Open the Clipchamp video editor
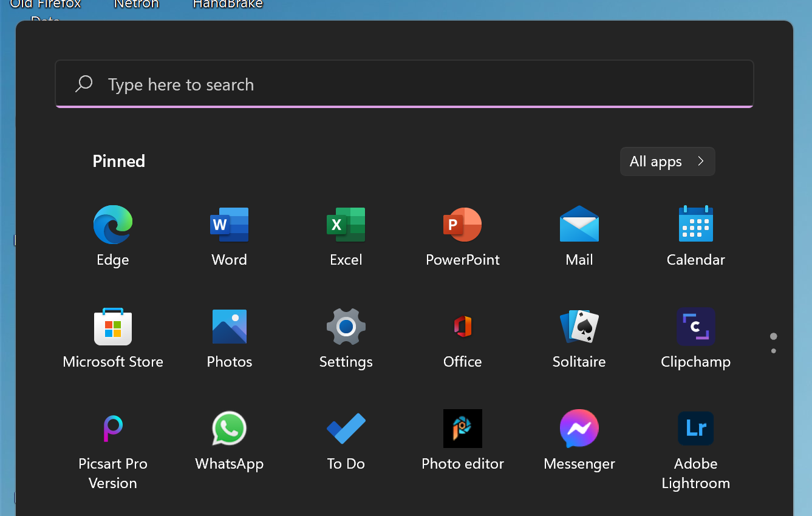812x516 pixels. point(696,338)
